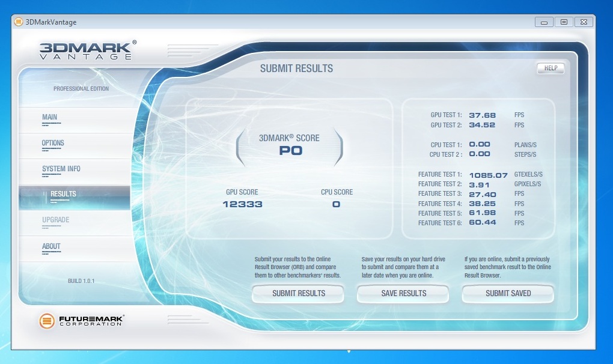Click the CPU Score value 0

coord(336,204)
